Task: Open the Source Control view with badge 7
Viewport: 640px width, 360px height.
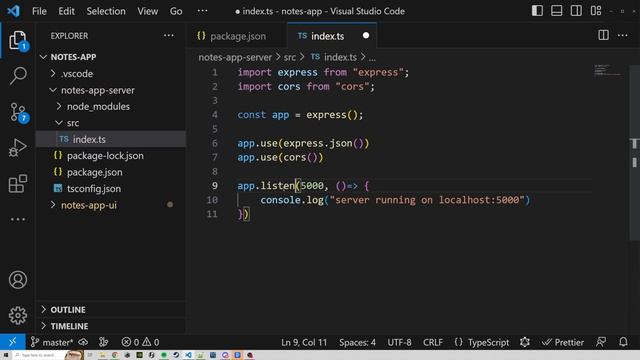Action: click(18, 112)
